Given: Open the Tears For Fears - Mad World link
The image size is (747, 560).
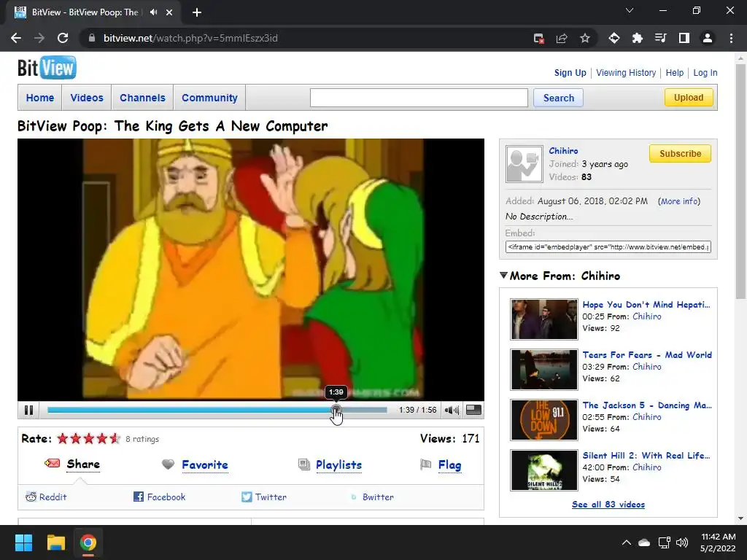Looking at the screenshot, I should pos(647,355).
